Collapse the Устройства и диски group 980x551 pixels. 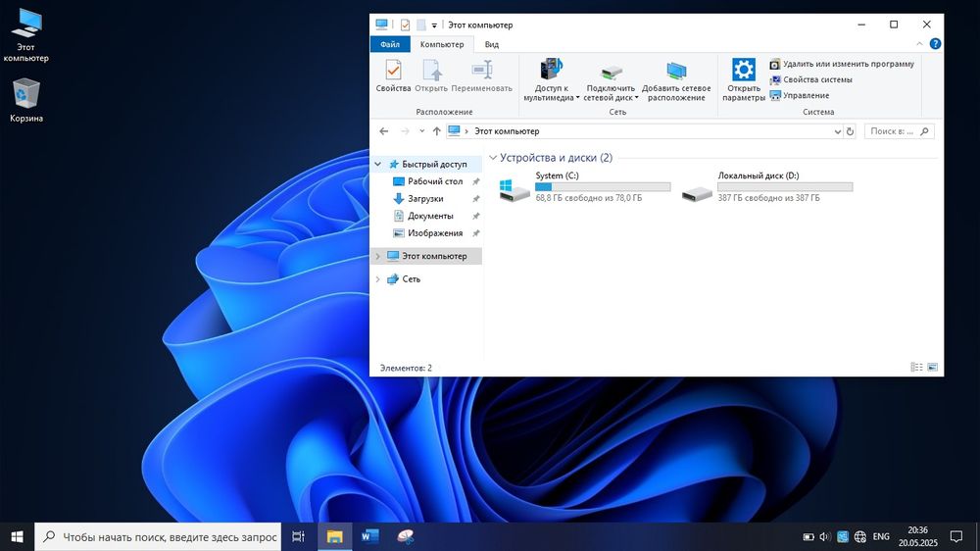click(492, 158)
